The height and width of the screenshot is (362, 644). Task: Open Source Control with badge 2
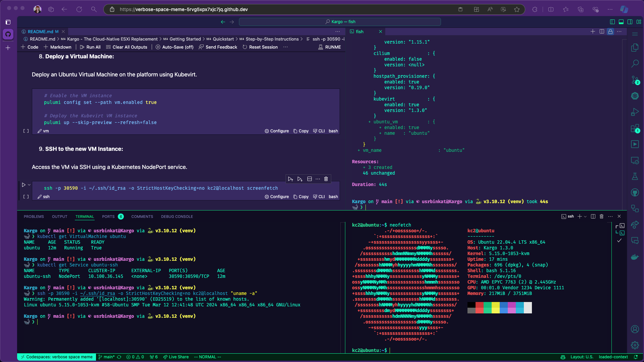pyautogui.click(x=635, y=80)
